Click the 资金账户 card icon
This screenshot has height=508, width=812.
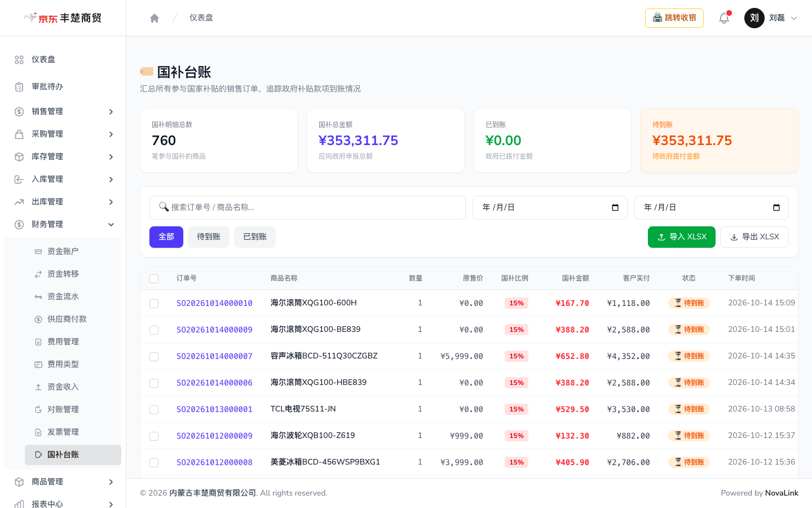tap(38, 252)
